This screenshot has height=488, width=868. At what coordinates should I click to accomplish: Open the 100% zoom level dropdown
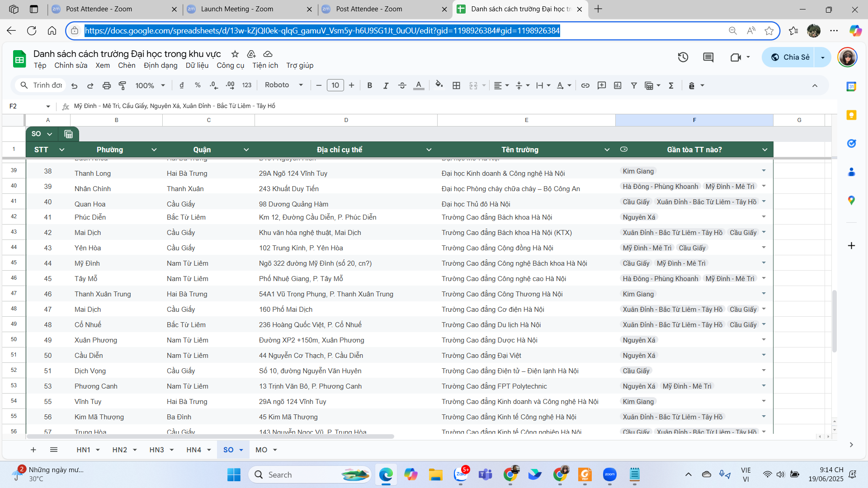pyautogui.click(x=150, y=85)
